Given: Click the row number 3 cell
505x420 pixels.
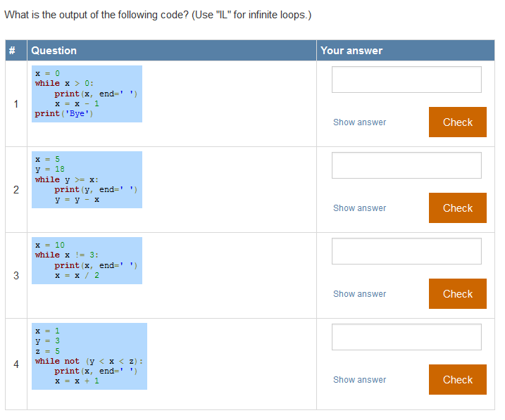Looking at the screenshot, I should pos(16,276).
